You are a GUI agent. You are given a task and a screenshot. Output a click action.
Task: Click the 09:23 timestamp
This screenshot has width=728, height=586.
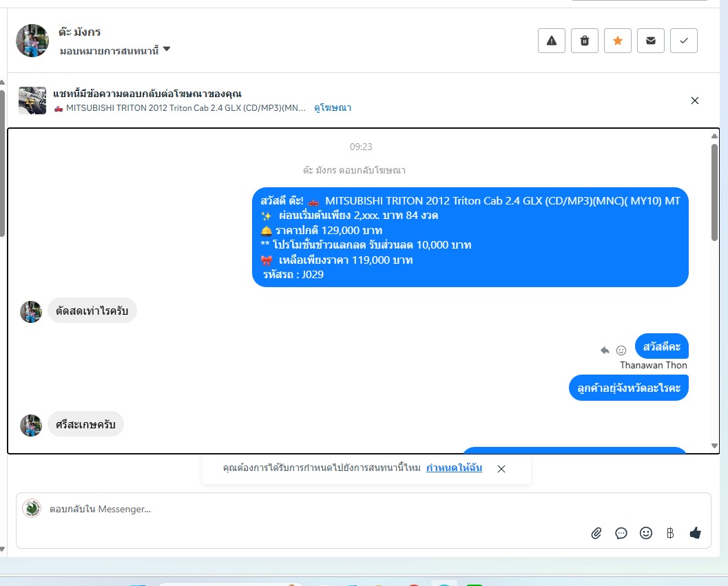361,147
